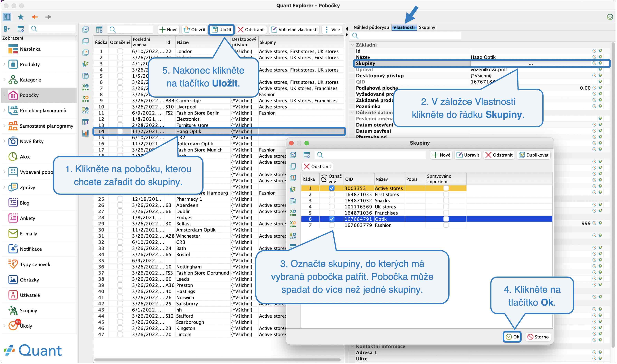Check Označené box for London row
The image size is (617, 364).
click(120, 51)
